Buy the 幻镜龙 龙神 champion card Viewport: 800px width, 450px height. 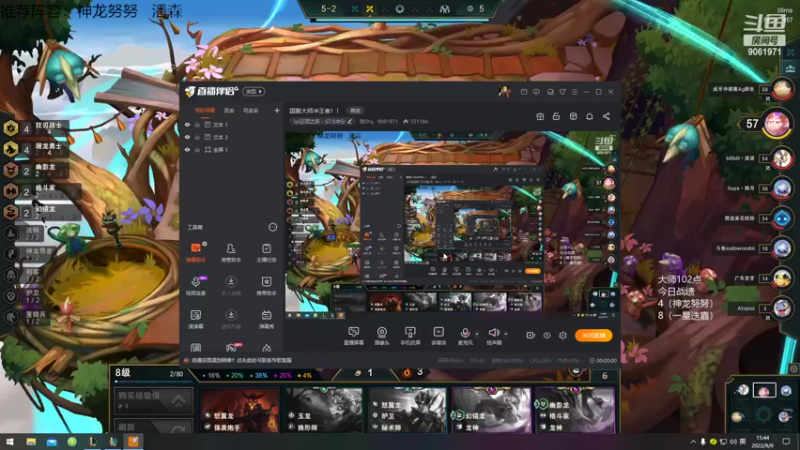point(491,410)
